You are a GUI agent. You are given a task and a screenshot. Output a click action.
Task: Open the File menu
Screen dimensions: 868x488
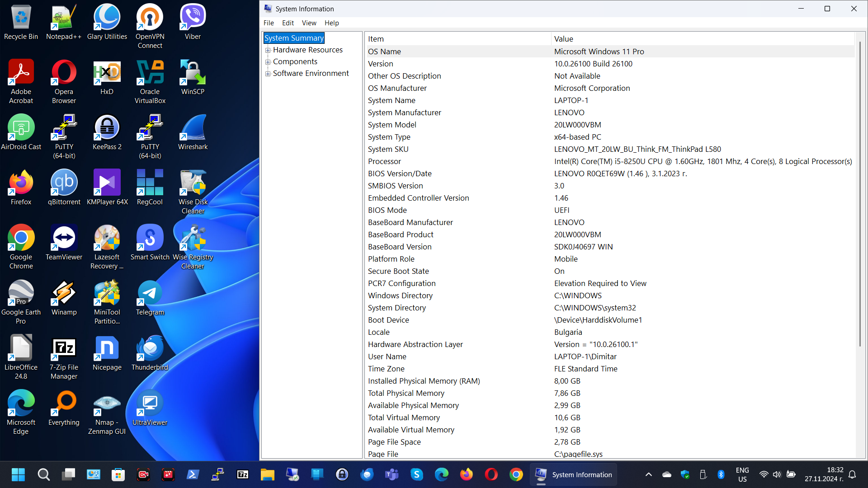pos(269,23)
